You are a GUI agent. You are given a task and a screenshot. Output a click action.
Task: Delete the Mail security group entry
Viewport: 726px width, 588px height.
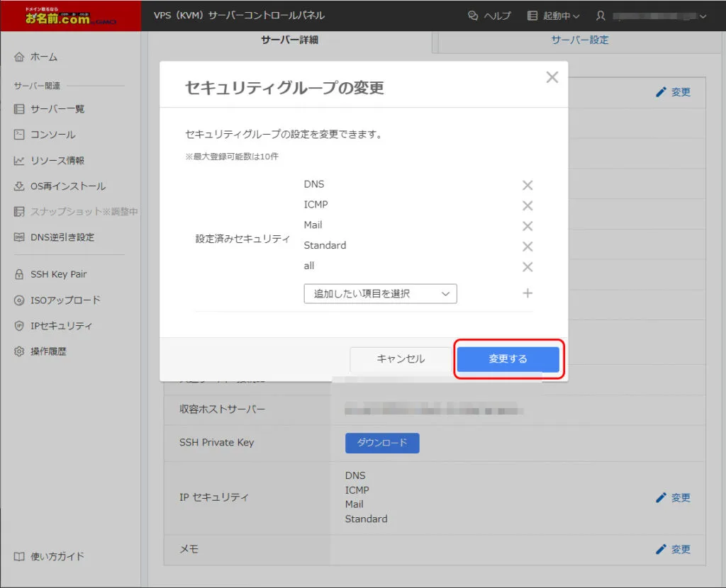(x=527, y=226)
